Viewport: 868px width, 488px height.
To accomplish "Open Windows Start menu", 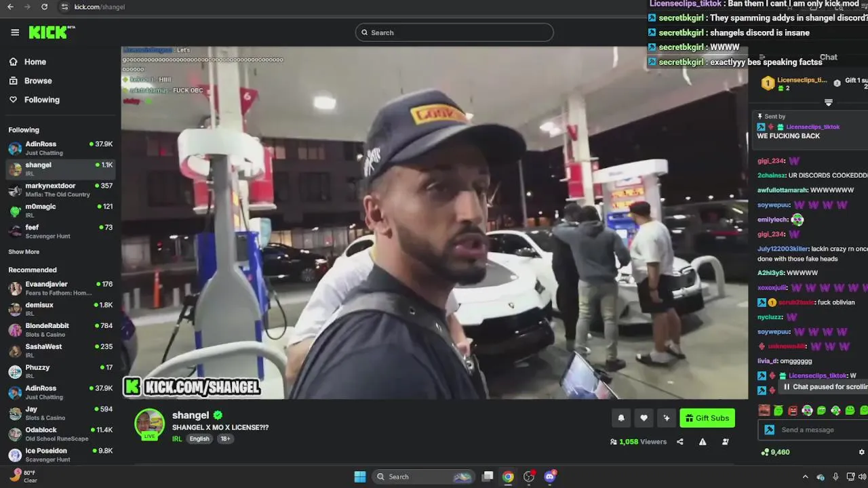I will pyautogui.click(x=360, y=476).
